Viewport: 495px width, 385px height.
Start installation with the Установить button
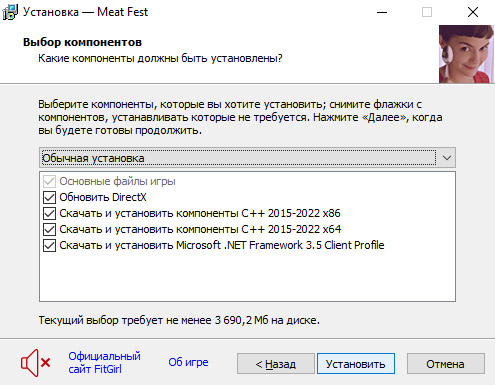[x=356, y=364]
